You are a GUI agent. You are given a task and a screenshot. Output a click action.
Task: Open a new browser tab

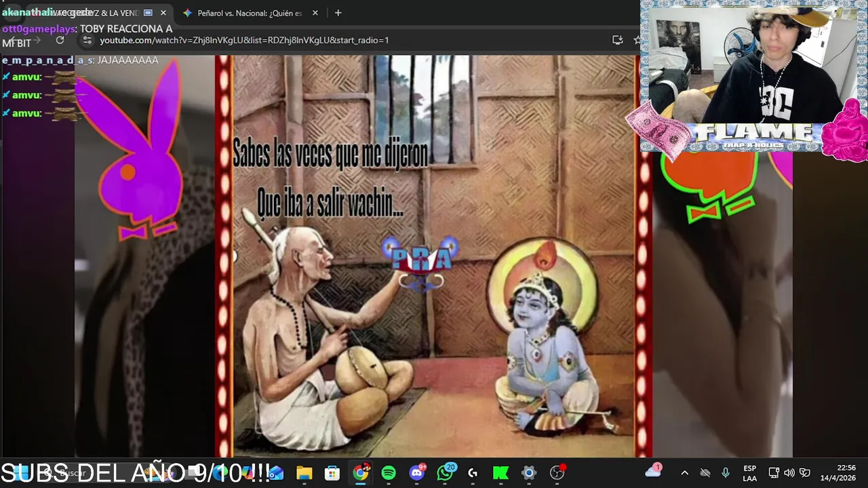338,13
